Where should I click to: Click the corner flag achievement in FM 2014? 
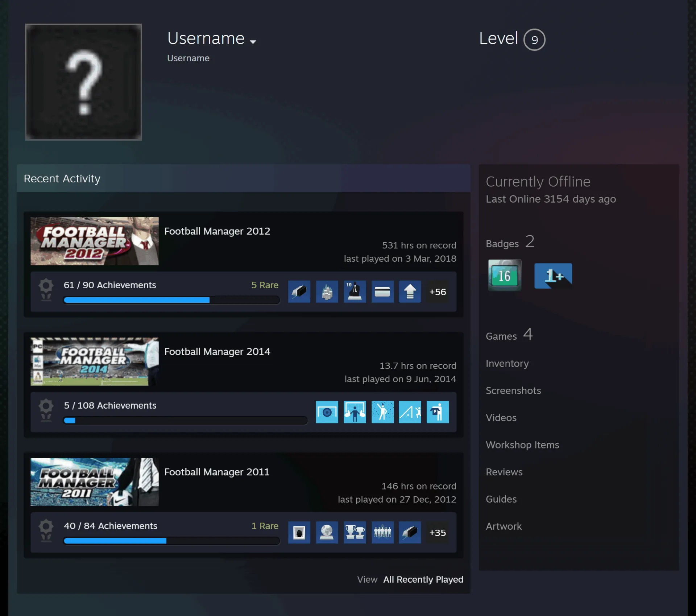[x=410, y=412]
